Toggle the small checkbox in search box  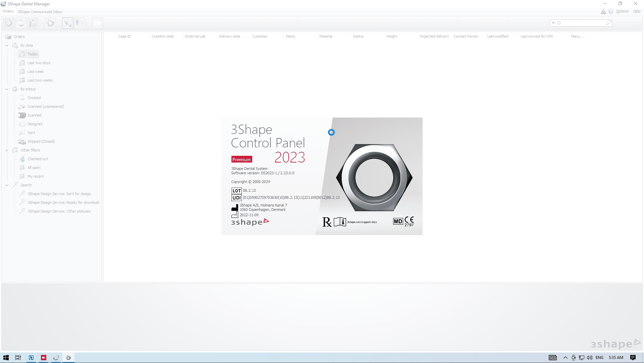click(x=559, y=23)
